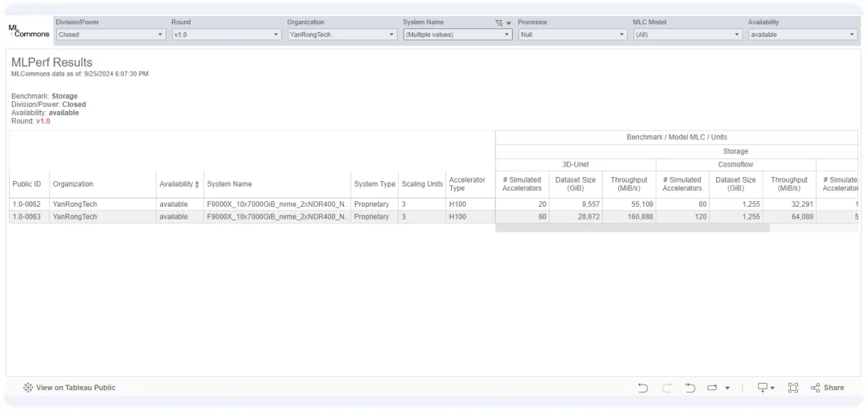Click the Share button

pyautogui.click(x=828, y=388)
